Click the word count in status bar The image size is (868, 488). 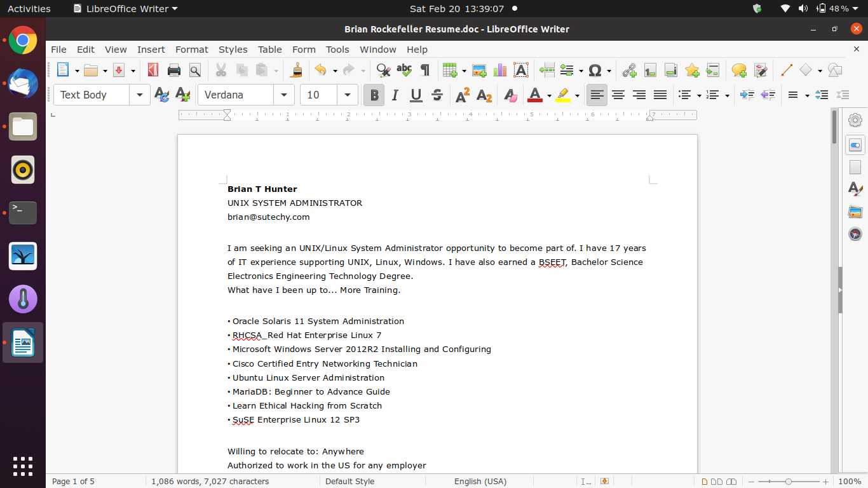[x=210, y=482]
